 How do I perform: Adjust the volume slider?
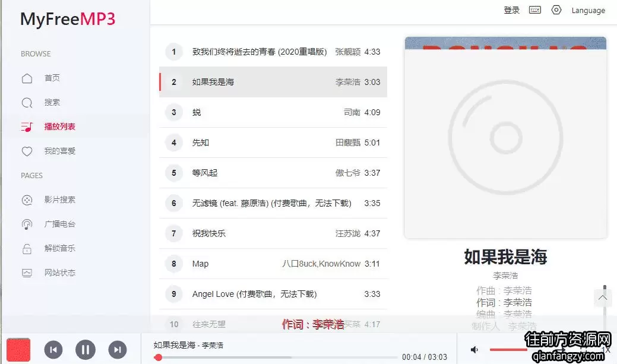point(508,349)
